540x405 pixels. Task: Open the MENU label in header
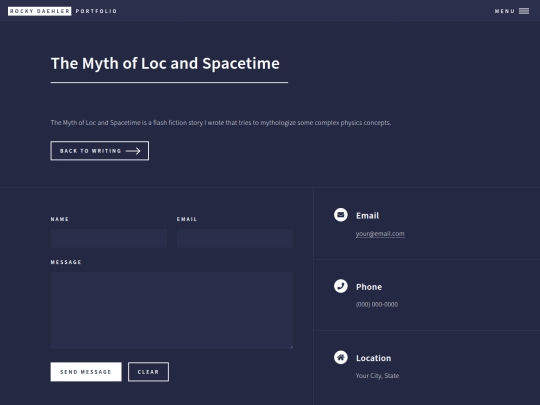click(505, 11)
